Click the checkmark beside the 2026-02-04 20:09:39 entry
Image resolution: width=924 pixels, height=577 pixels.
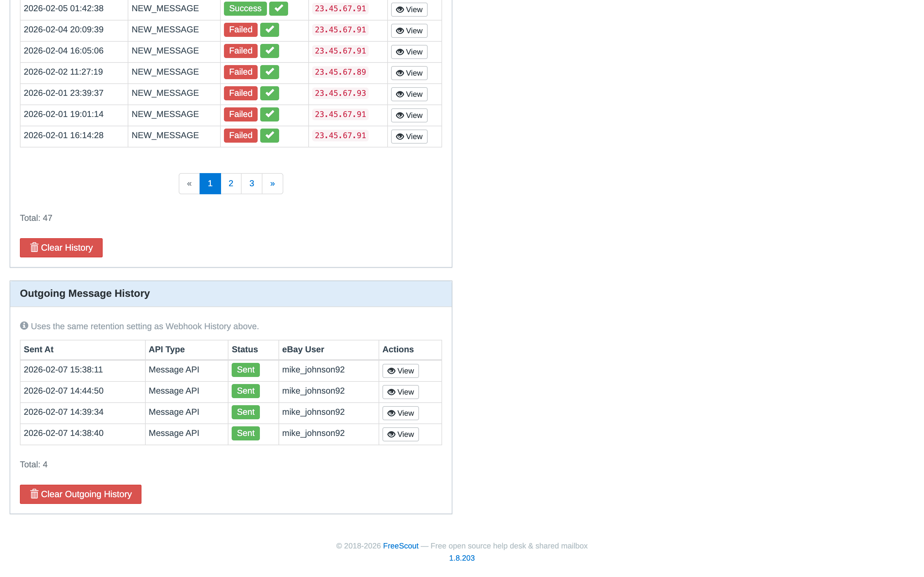point(269,29)
